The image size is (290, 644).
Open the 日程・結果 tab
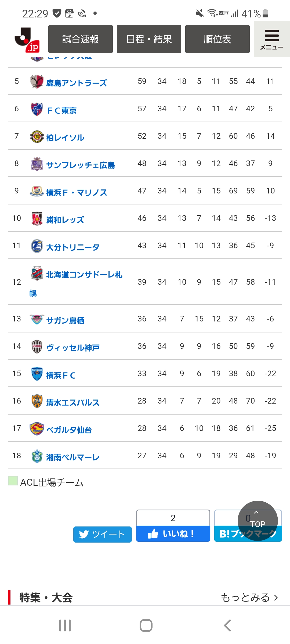tap(149, 39)
